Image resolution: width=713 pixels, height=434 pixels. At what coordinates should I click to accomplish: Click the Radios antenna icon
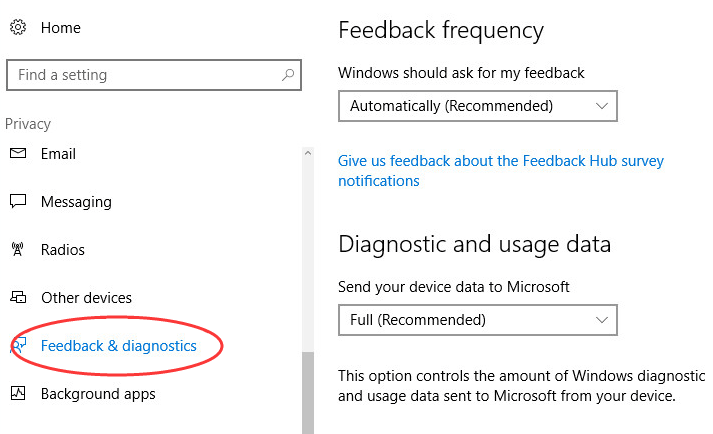point(18,249)
